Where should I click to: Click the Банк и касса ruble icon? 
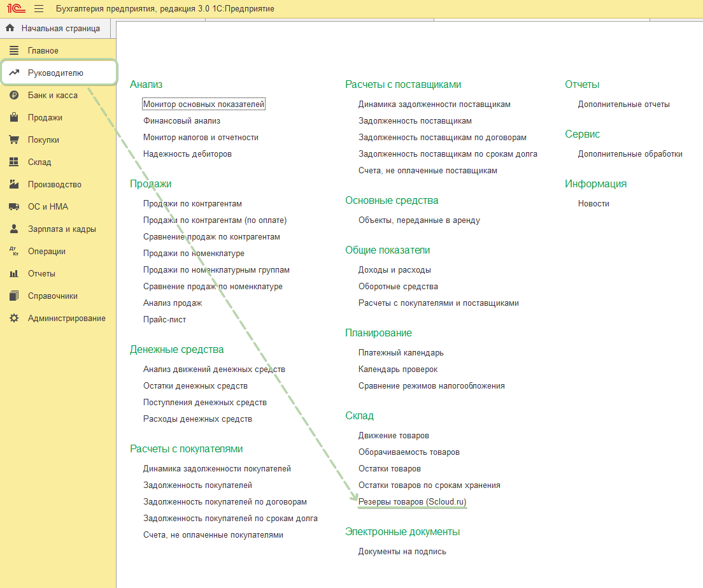[x=15, y=95]
